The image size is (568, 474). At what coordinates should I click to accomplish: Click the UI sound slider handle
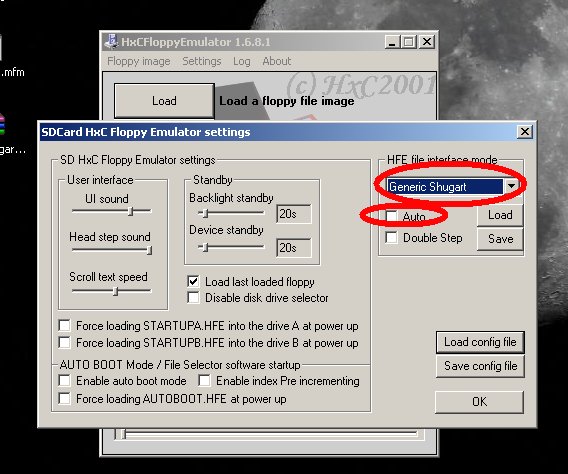(131, 211)
